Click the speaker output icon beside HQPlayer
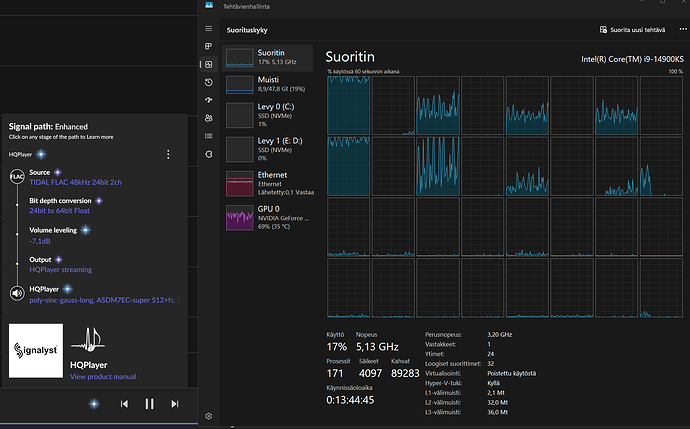The image size is (690, 429). (17, 293)
